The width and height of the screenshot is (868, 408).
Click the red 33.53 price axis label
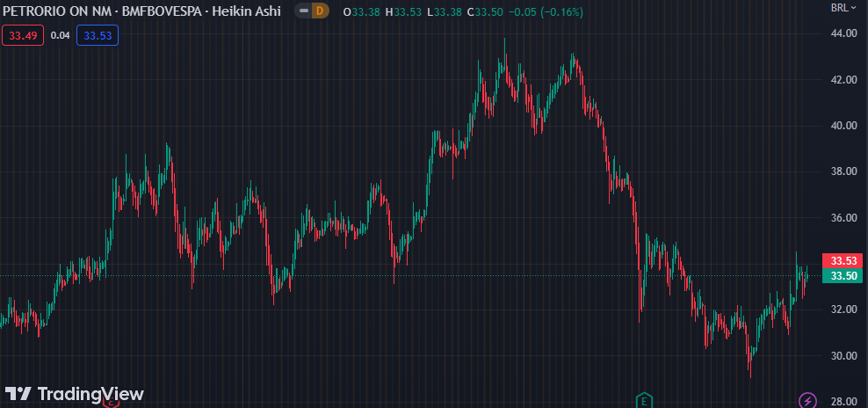click(843, 260)
